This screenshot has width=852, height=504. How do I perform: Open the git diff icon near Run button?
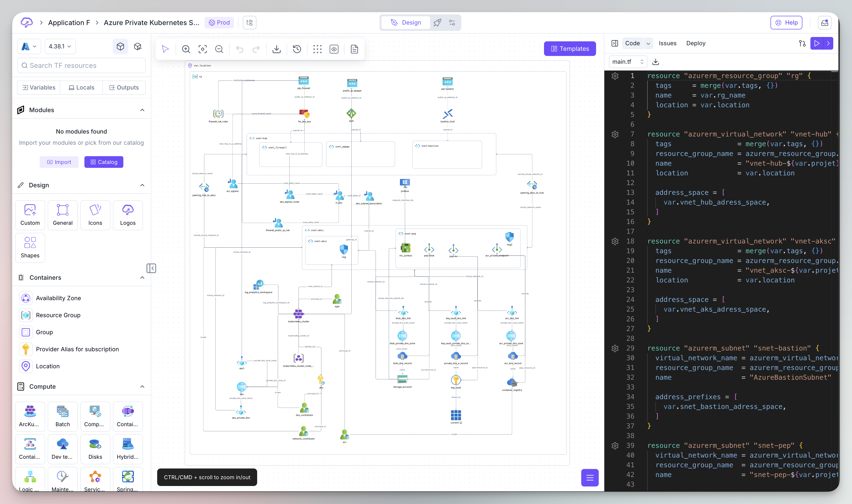click(x=802, y=43)
